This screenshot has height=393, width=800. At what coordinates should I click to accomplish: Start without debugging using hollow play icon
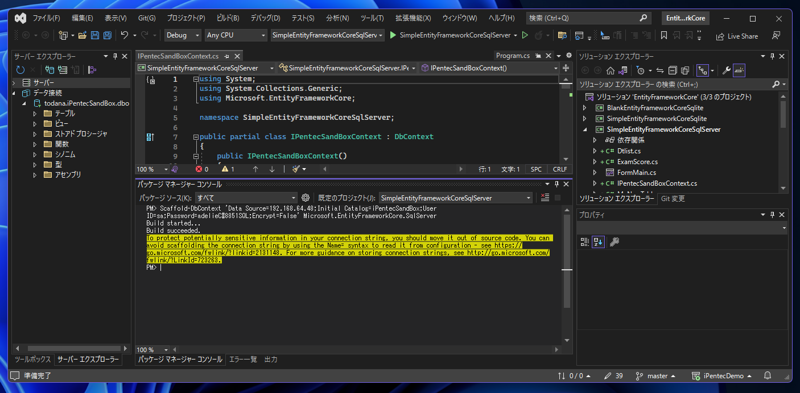(524, 36)
